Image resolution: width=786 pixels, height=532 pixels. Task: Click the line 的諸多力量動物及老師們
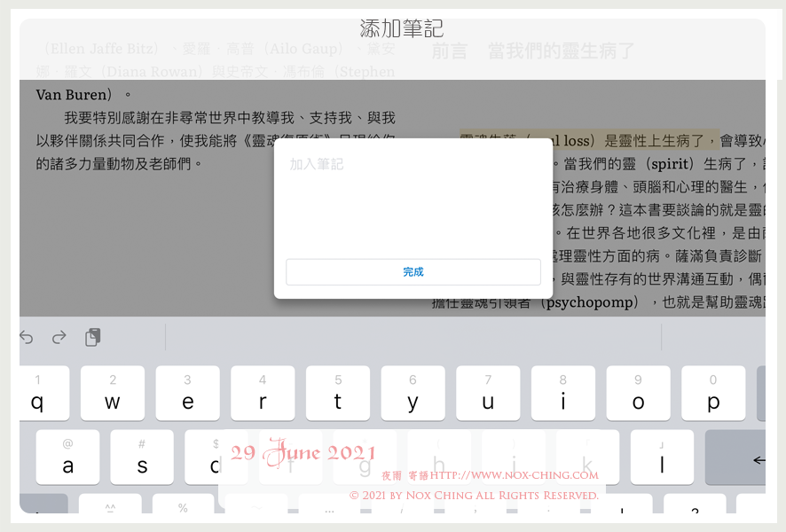(119, 164)
